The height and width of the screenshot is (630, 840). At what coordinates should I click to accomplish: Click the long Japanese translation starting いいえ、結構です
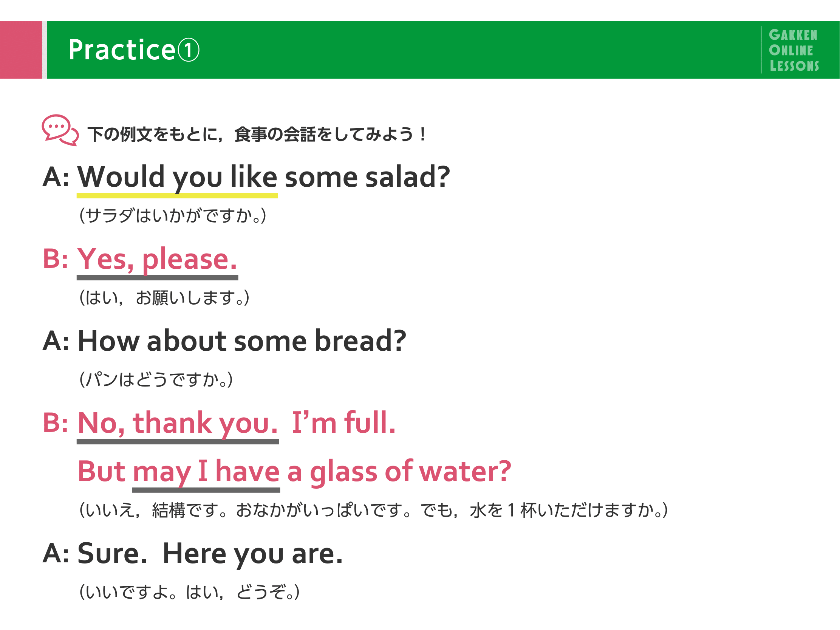[x=373, y=510]
